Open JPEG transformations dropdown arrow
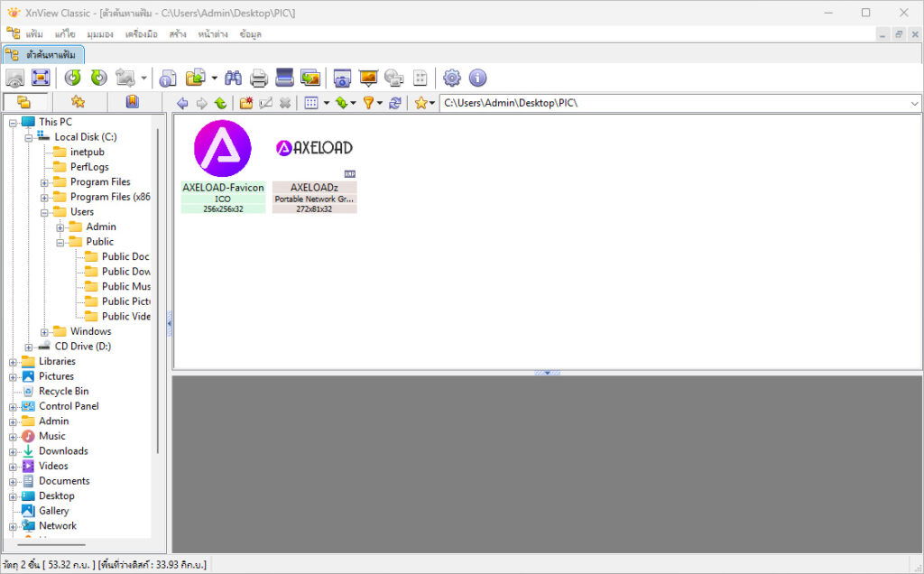The height and width of the screenshot is (574, 924). [143, 78]
